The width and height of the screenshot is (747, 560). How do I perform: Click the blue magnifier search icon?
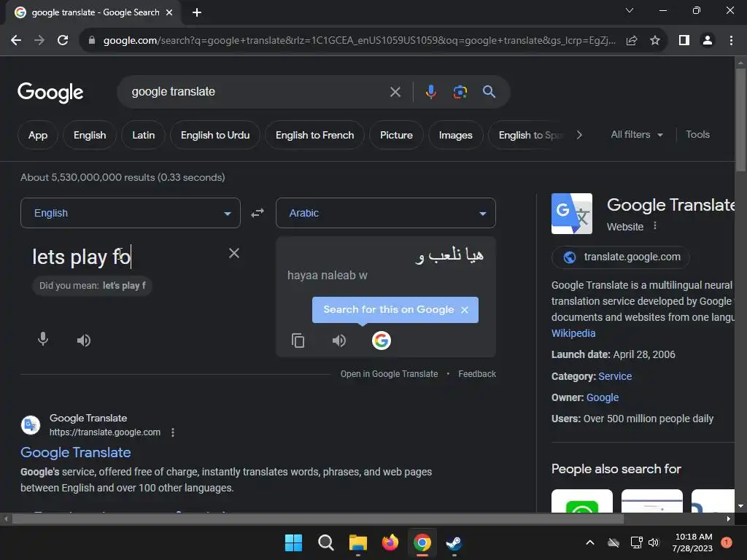point(489,91)
